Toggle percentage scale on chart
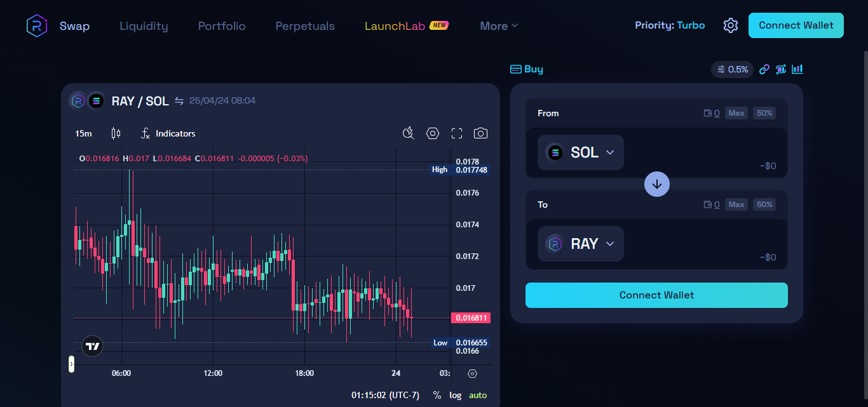This screenshot has width=868, height=407. pos(437,395)
